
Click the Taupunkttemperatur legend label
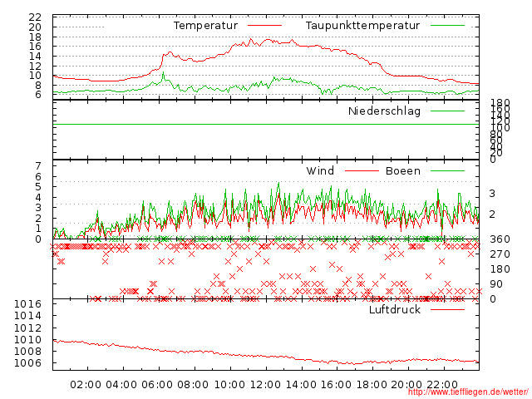pyautogui.click(x=362, y=26)
